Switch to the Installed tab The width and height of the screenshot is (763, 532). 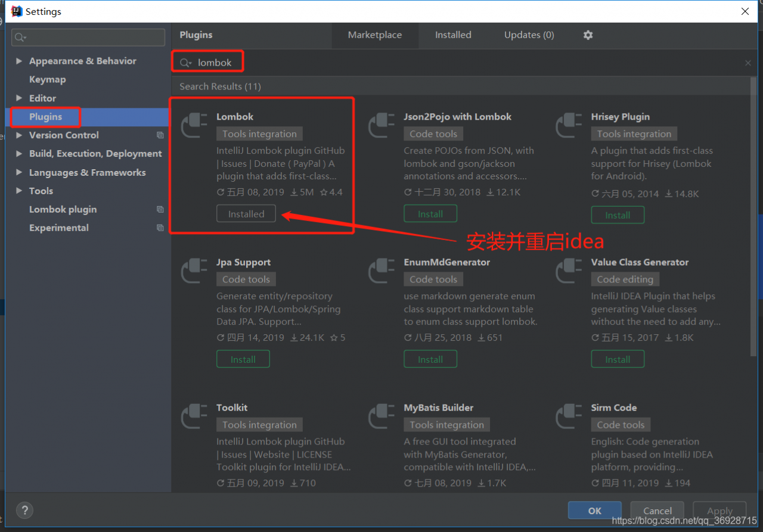tap(453, 35)
